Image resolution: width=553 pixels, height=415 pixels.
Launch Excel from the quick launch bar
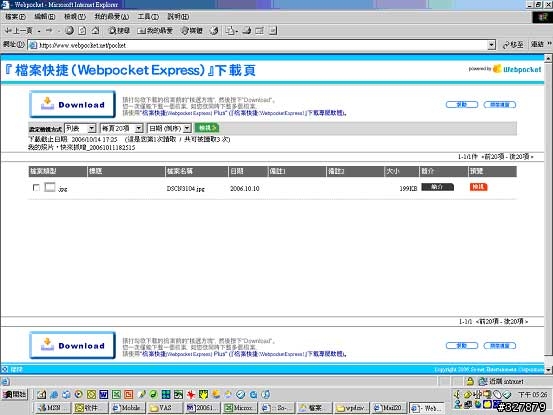pos(116,395)
